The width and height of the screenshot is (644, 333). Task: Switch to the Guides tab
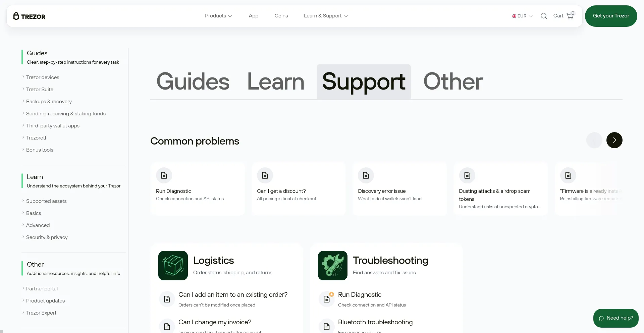pyautogui.click(x=193, y=81)
